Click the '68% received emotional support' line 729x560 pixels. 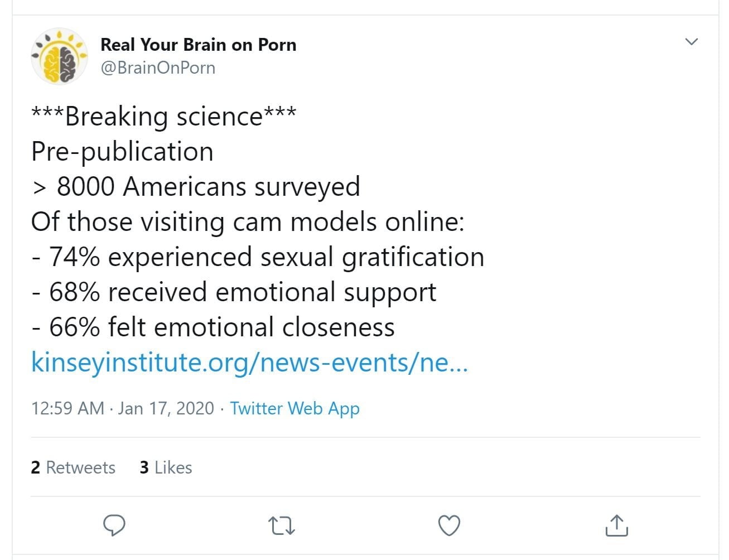234,292
